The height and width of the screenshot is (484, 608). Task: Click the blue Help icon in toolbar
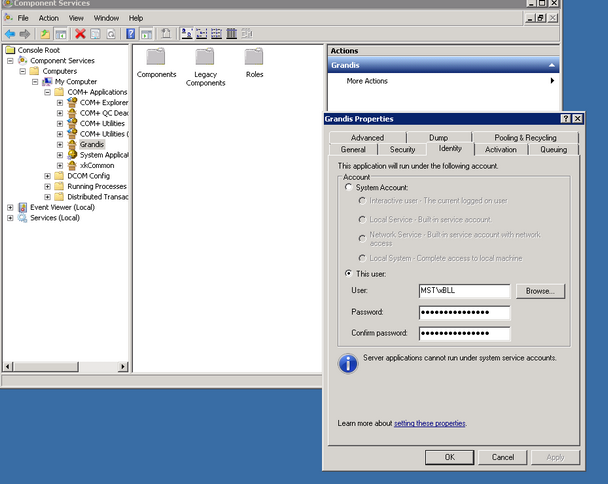131,33
